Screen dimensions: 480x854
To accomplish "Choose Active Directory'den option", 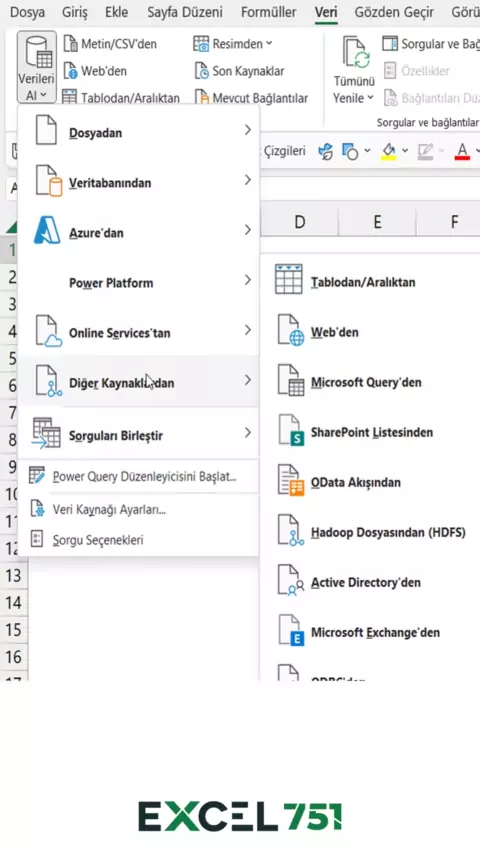I will (x=369, y=583).
